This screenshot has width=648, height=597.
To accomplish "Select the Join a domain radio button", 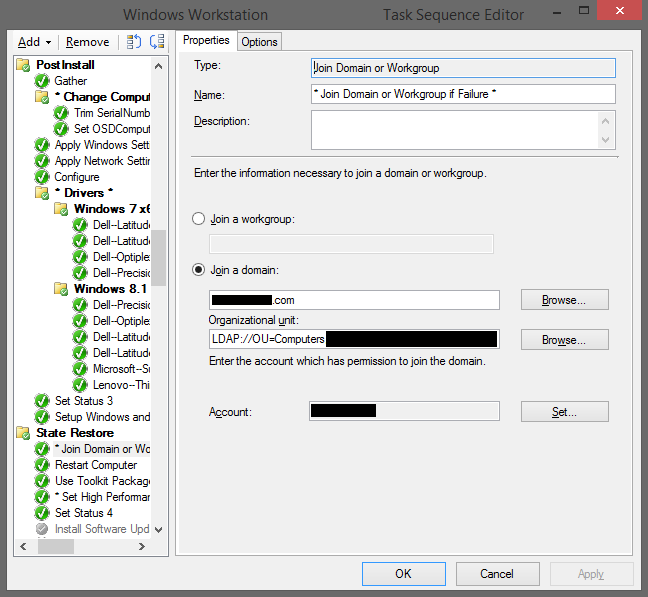I will (x=198, y=270).
